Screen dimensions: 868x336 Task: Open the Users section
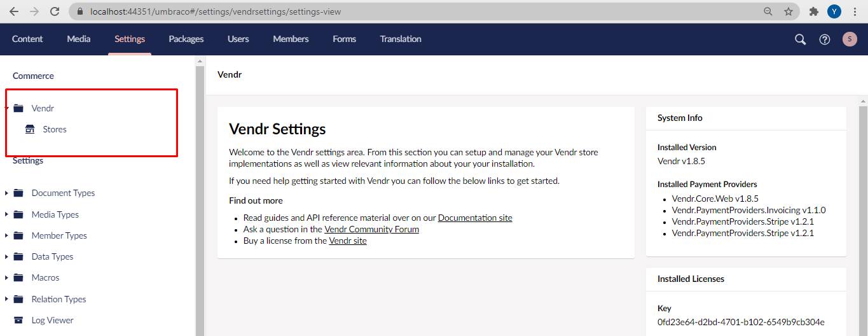pyautogui.click(x=238, y=39)
